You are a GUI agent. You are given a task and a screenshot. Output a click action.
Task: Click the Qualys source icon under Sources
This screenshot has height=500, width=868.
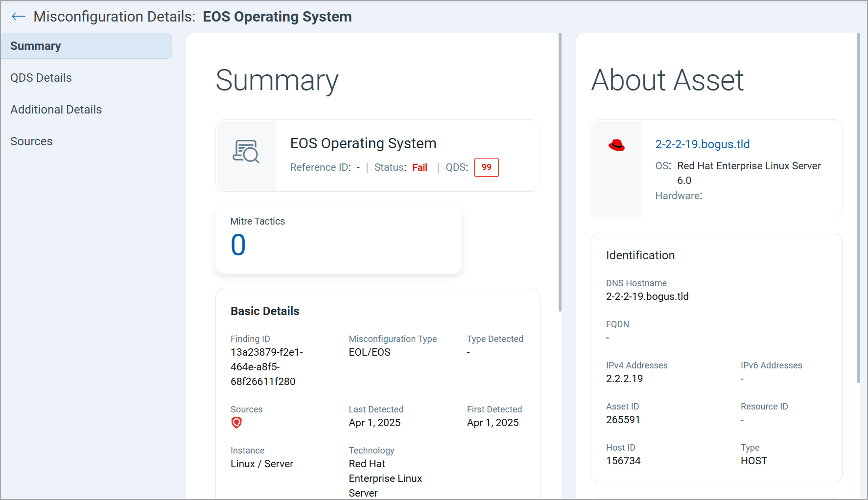(x=236, y=423)
